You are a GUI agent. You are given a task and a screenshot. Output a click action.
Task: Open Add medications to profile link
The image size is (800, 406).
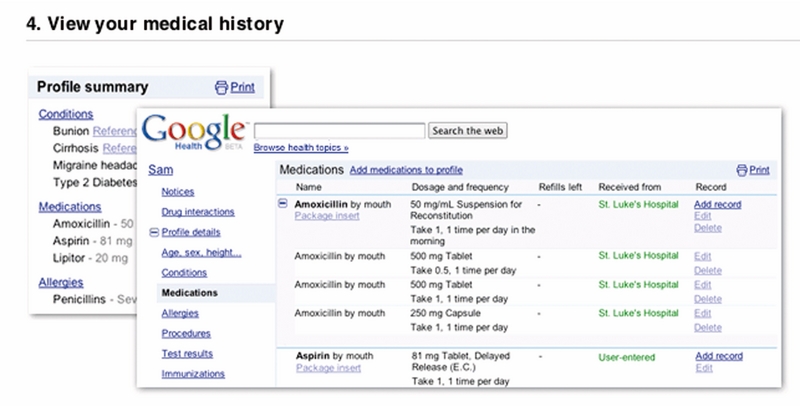pos(406,170)
